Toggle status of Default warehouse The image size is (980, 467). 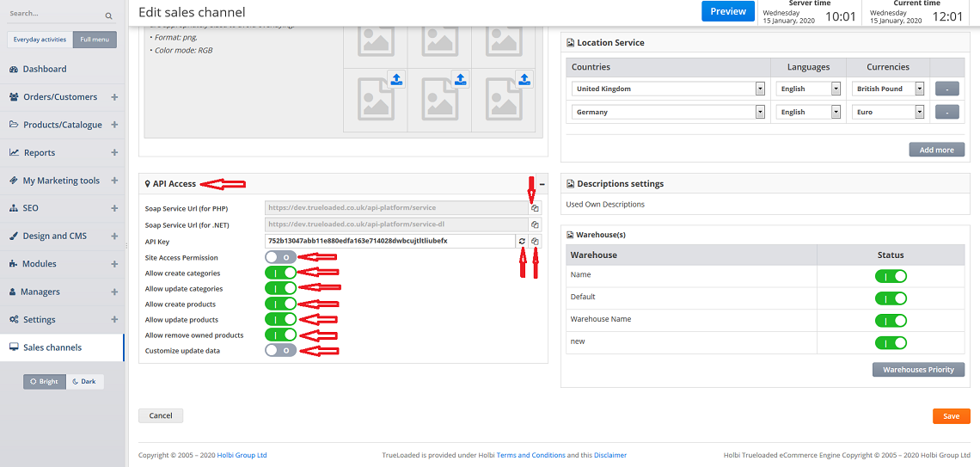coord(891,298)
